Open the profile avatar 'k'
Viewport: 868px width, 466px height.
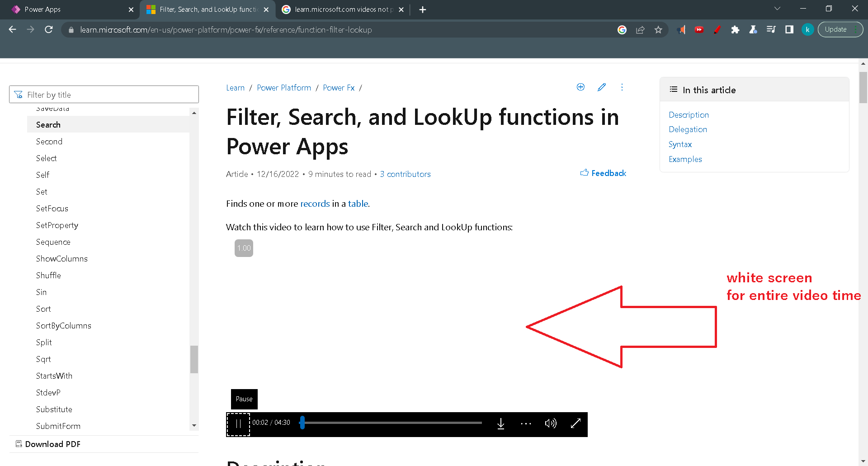pos(807,30)
